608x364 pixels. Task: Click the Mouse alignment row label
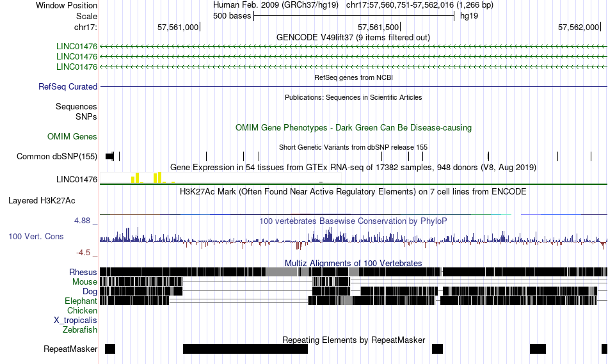click(x=84, y=282)
